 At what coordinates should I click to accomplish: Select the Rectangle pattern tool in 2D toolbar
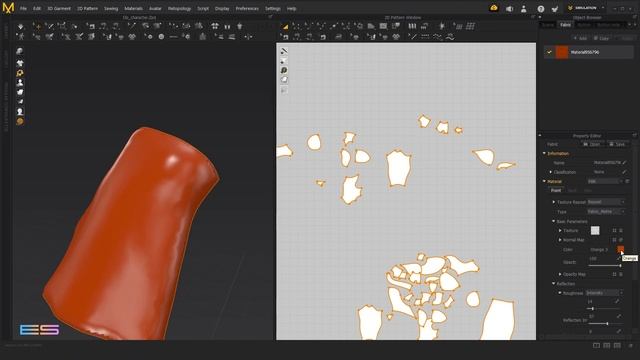[383, 26]
